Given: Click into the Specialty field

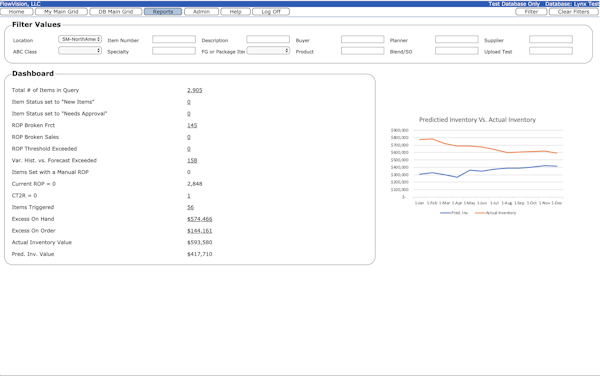Looking at the screenshot, I should (x=174, y=50).
